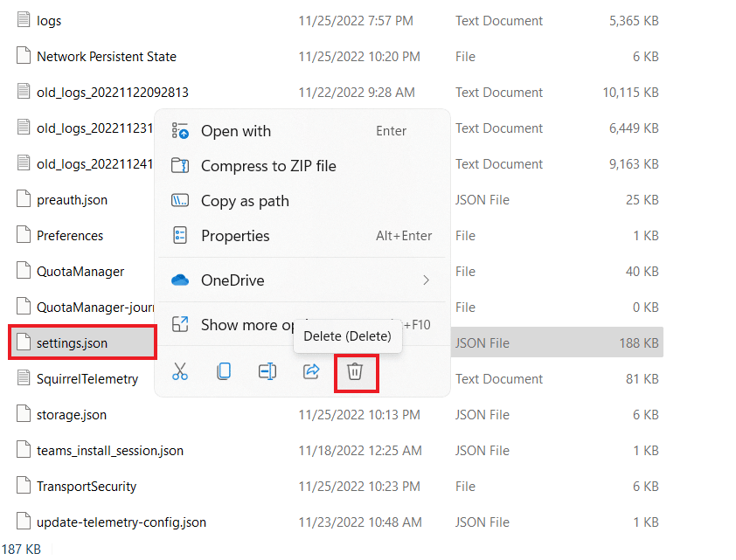
Task: Click the SquirrelTelemetry file icon
Action: pos(24,378)
